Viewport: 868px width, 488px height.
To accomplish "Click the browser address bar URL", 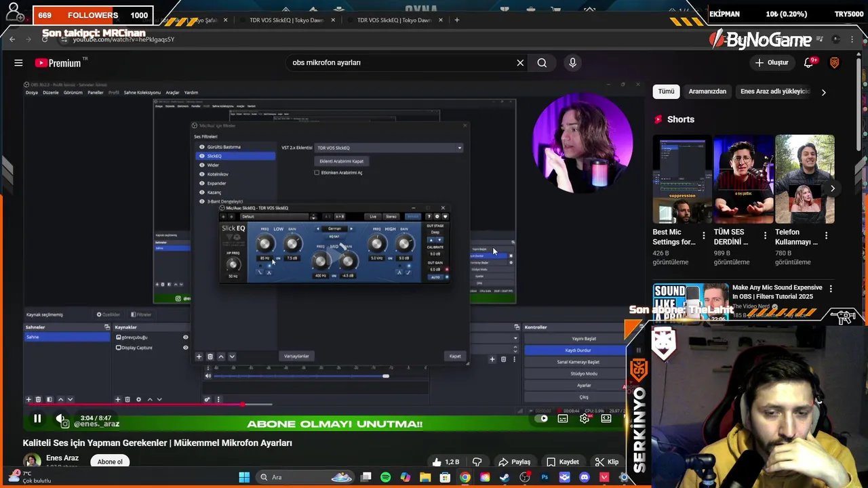I will (123, 39).
